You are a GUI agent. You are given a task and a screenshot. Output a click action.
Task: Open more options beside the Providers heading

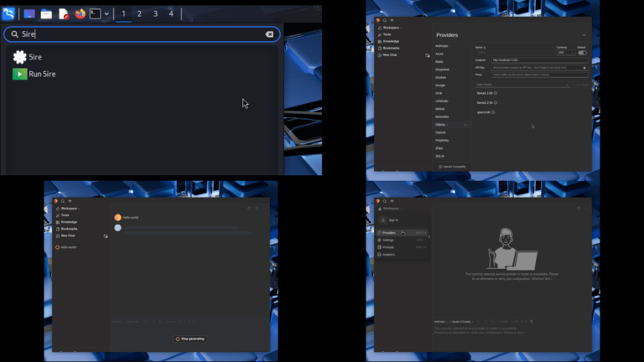coord(584,35)
